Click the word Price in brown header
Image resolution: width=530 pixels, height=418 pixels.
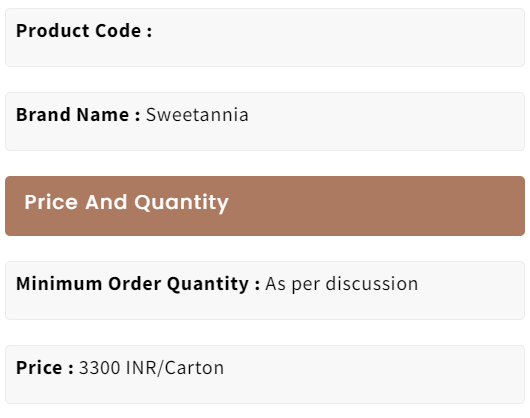(51, 202)
